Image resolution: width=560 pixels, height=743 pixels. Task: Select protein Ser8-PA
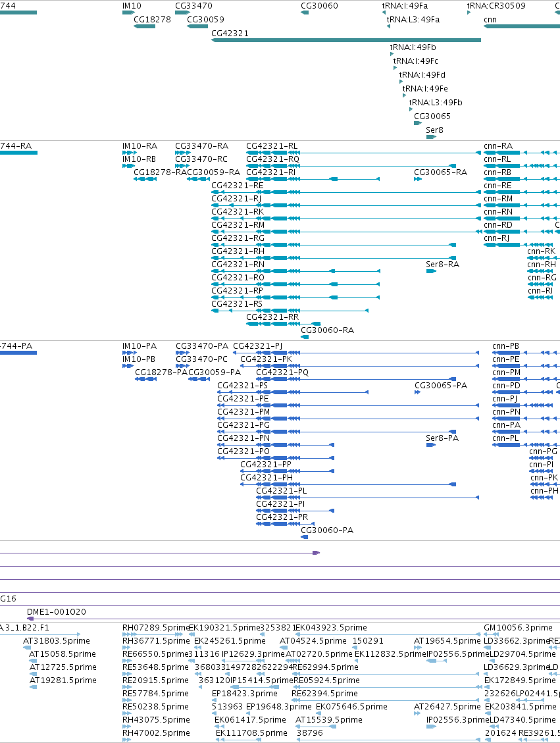pyautogui.click(x=442, y=438)
